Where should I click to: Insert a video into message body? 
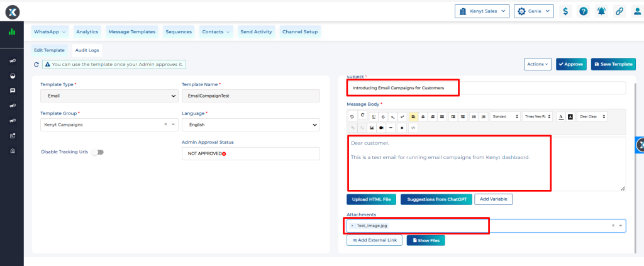click(x=381, y=128)
